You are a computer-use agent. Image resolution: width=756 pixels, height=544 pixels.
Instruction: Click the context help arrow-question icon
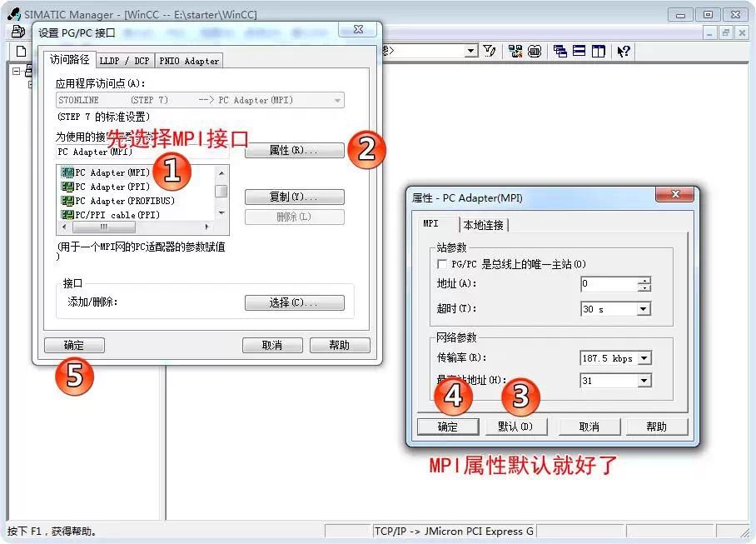[x=624, y=51]
